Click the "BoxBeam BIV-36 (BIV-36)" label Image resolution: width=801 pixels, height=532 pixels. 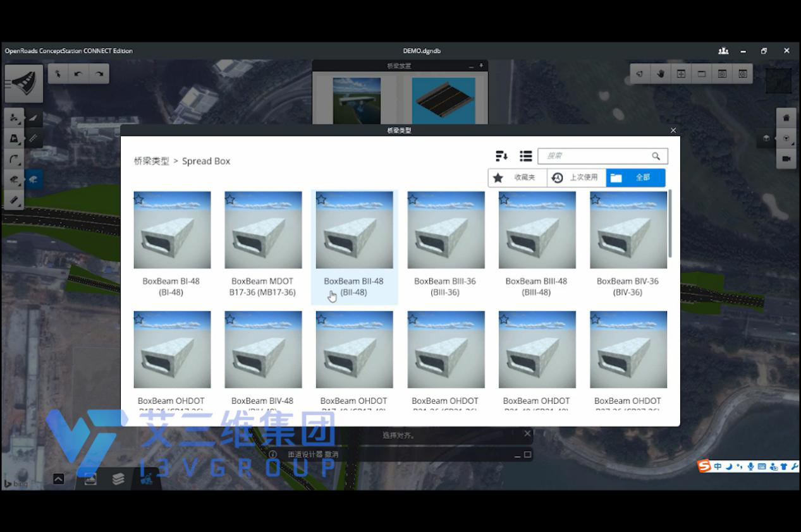pyautogui.click(x=628, y=287)
